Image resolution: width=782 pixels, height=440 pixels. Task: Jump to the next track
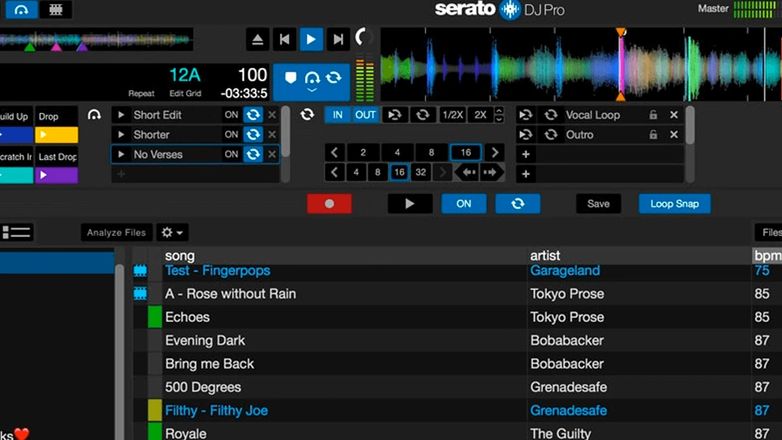click(338, 39)
